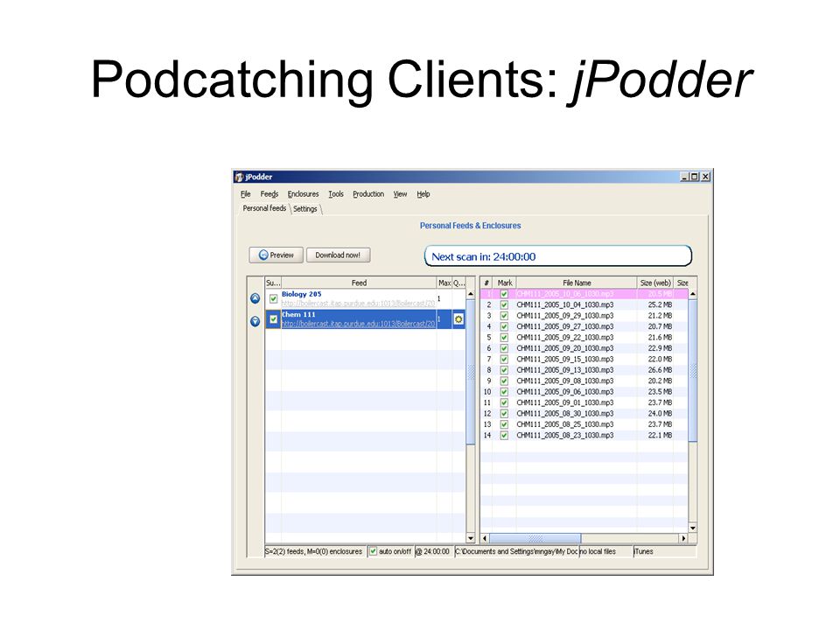Click the Download now! button

coord(338,255)
